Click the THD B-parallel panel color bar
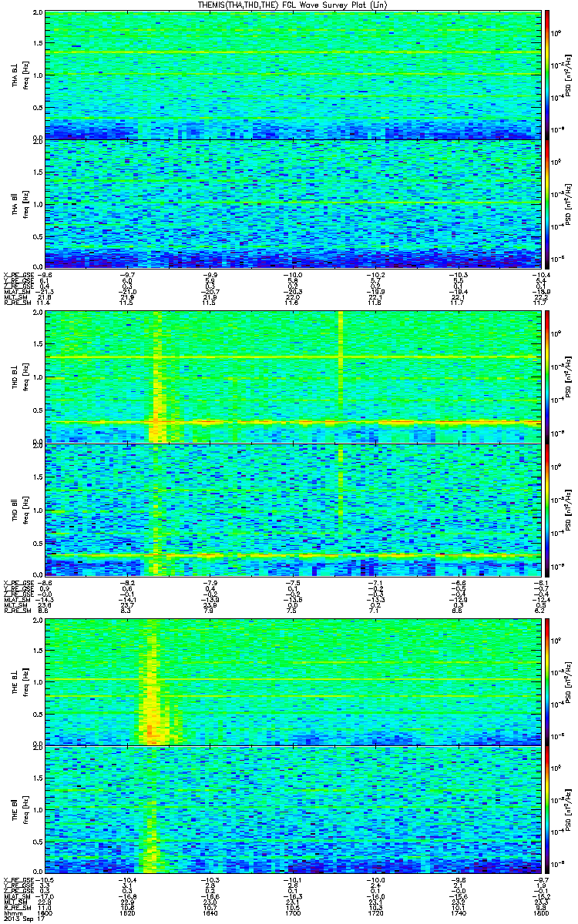 [548, 509]
